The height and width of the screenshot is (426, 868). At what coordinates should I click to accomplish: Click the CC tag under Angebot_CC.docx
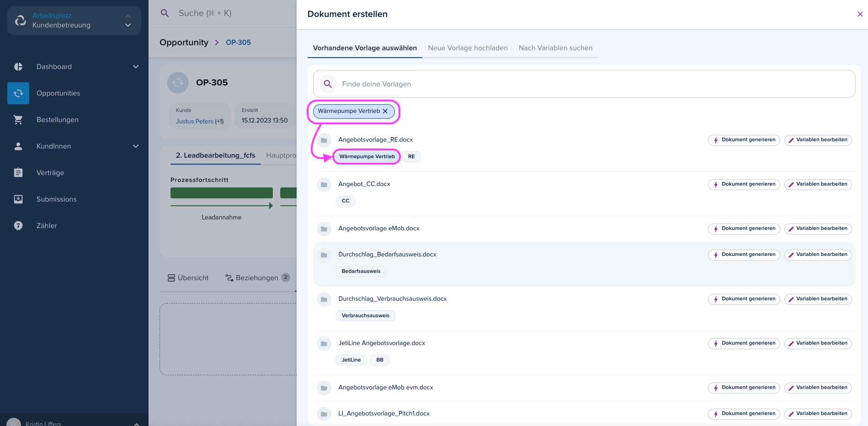pyautogui.click(x=346, y=201)
